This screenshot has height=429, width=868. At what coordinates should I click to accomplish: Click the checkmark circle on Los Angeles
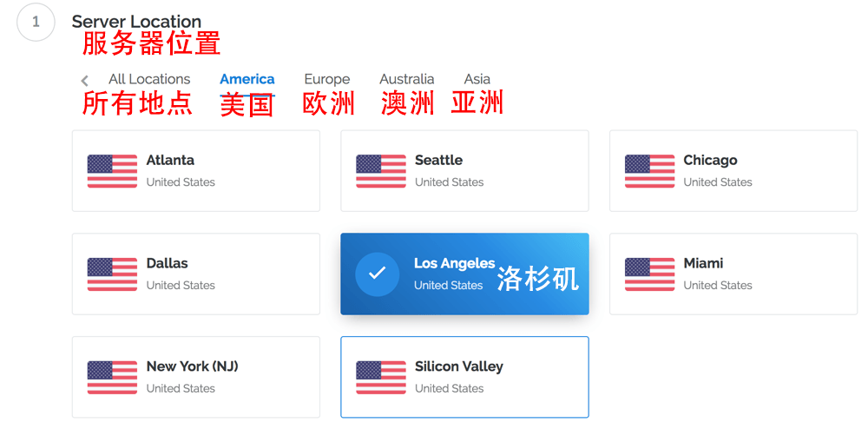click(377, 274)
